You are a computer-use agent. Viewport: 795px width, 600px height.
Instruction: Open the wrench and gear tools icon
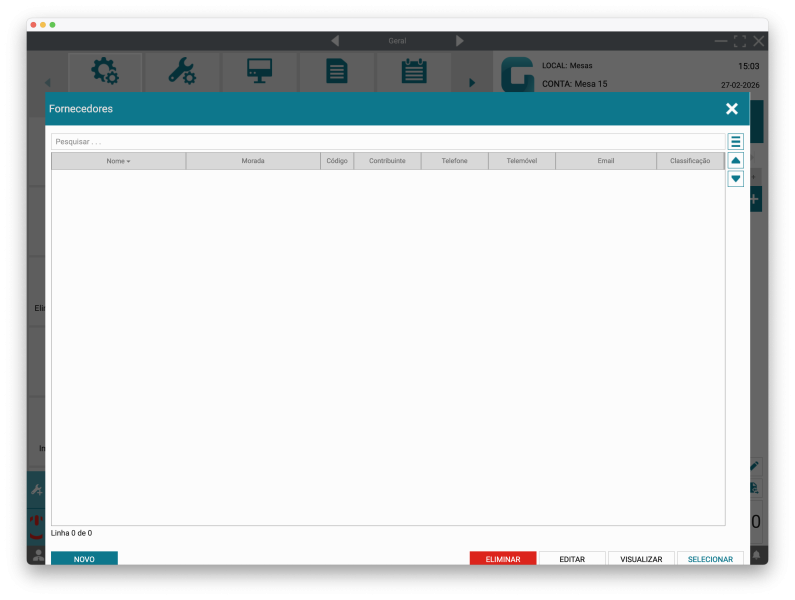182,72
